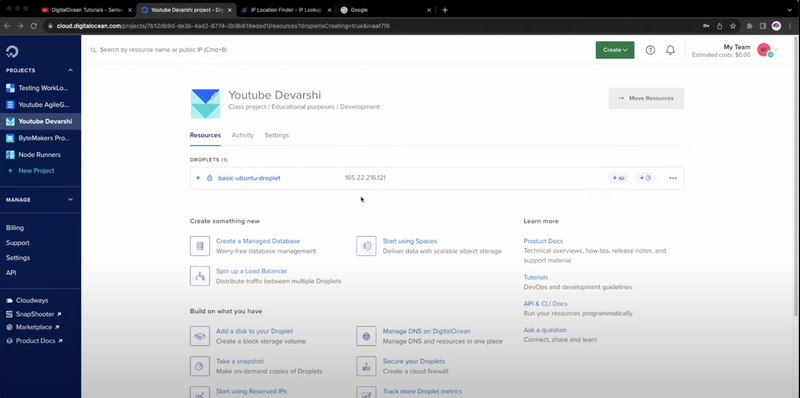
Task: Expand the MANAGE section chevron
Action: tap(70, 200)
